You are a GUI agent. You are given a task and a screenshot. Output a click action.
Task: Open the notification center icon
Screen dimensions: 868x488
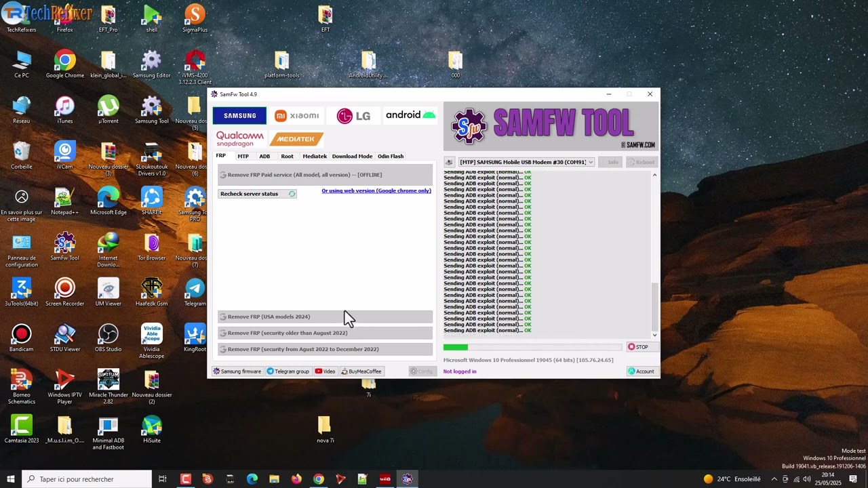(x=853, y=479)
